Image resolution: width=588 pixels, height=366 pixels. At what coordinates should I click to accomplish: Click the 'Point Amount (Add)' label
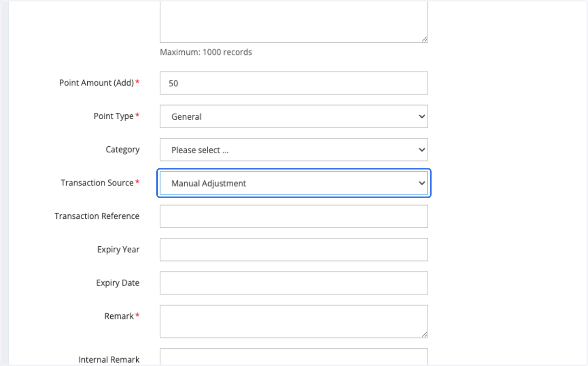point(97,83)
